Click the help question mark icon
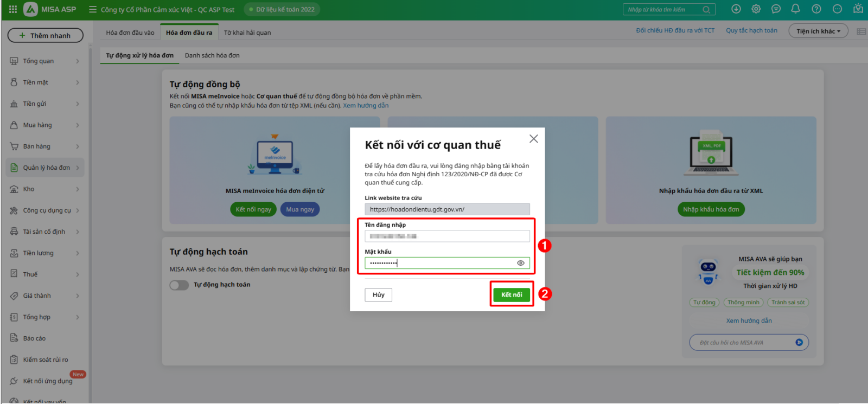Image resolution: width=868 pixels, height=404 pixels. [816, 9]
